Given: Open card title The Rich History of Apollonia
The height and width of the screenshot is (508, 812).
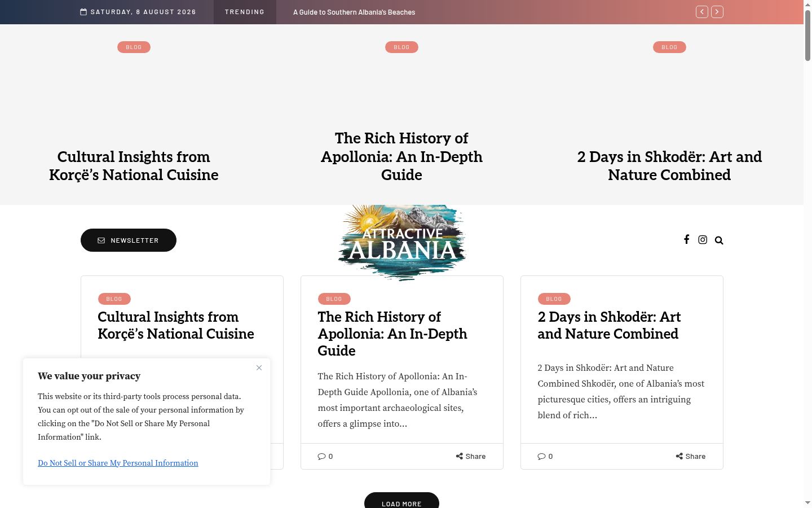Looking at the screenshot, I should [392, 334].
